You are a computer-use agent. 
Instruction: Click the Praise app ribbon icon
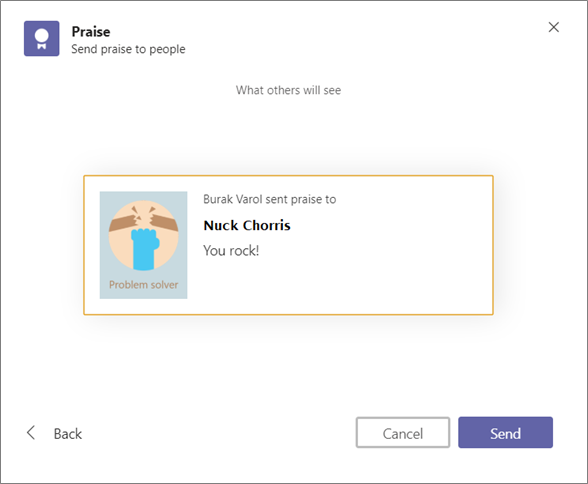pyautogui.click(x=42, y=39)
